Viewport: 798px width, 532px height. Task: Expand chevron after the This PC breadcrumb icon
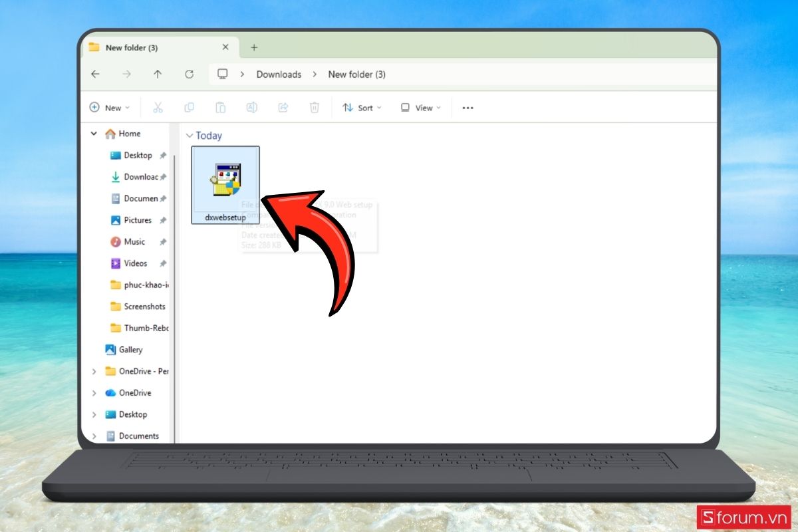[243, 74]
